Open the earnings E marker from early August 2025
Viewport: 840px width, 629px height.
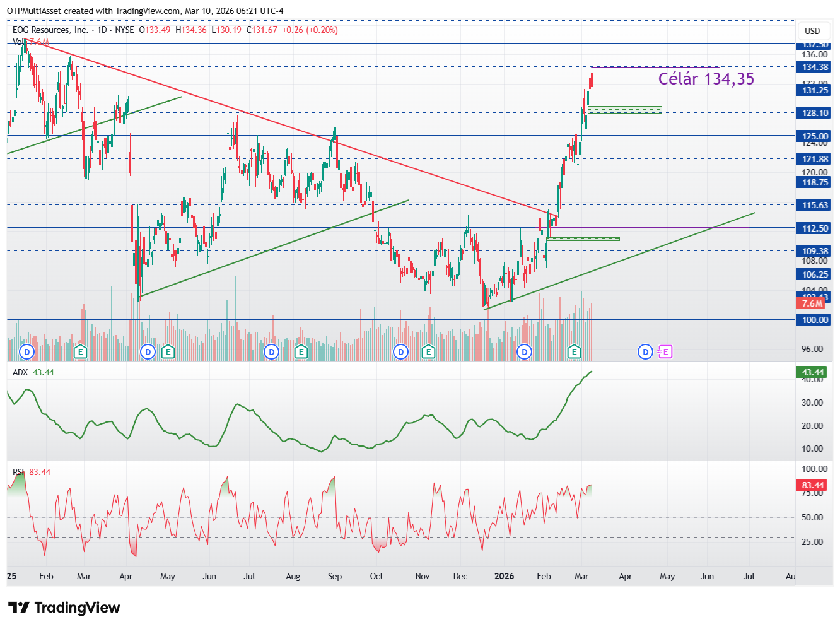pos(301,352)
